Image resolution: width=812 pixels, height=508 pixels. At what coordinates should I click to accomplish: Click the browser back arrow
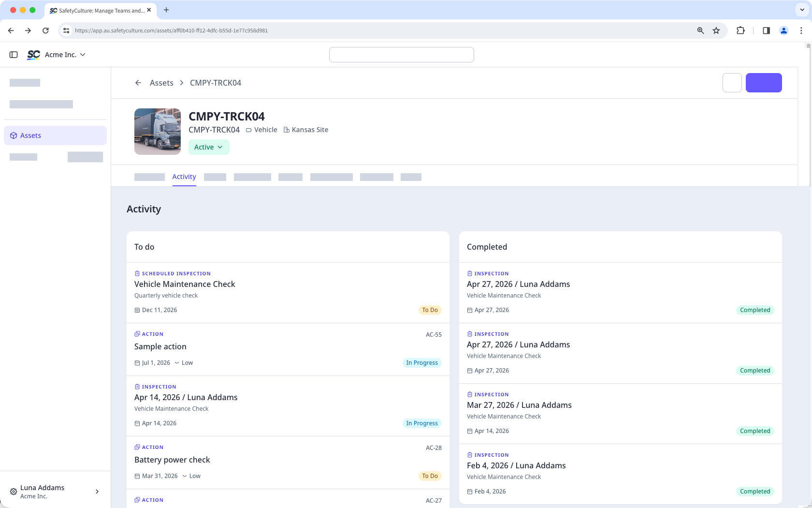(x=11, y=30)
